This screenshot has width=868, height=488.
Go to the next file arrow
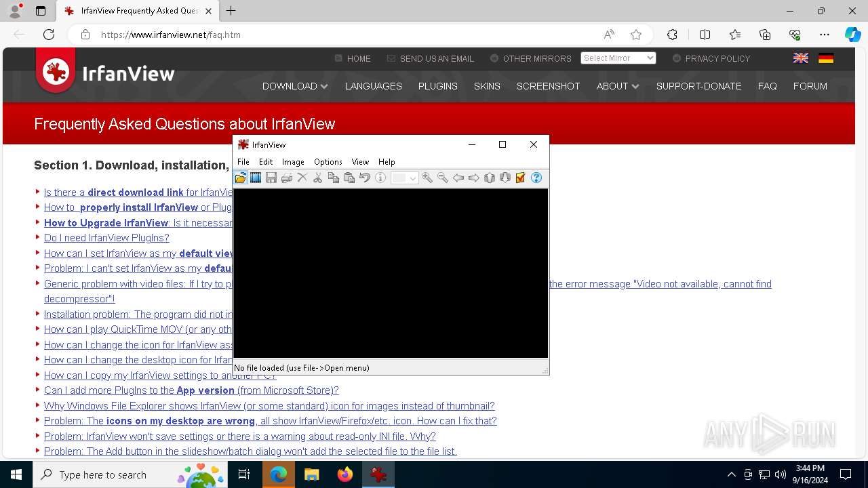474,178
